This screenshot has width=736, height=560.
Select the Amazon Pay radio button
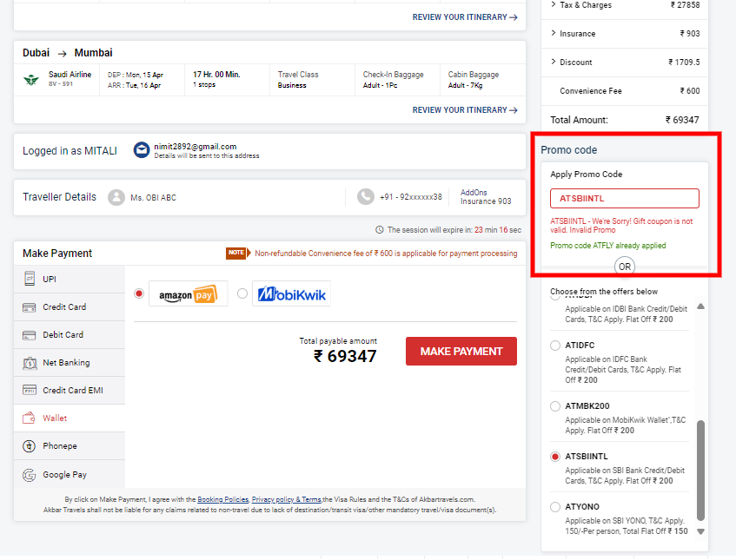pos(139,293)
